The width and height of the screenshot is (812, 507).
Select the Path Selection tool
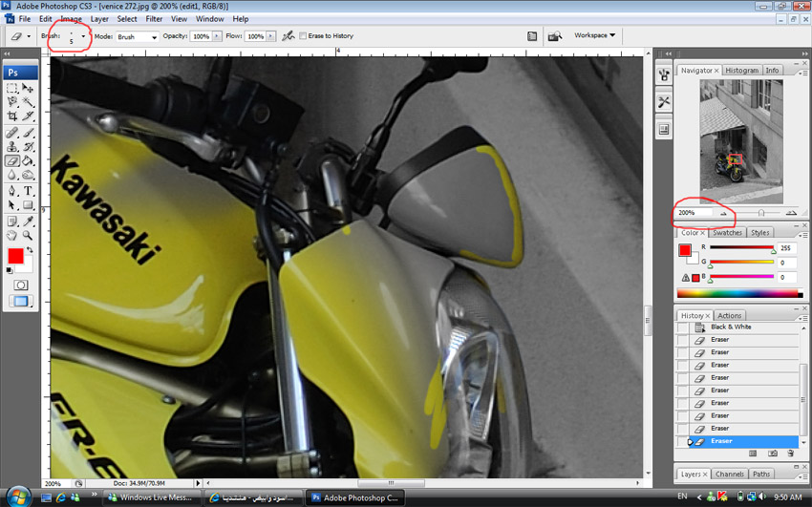(x=12, y=205)
